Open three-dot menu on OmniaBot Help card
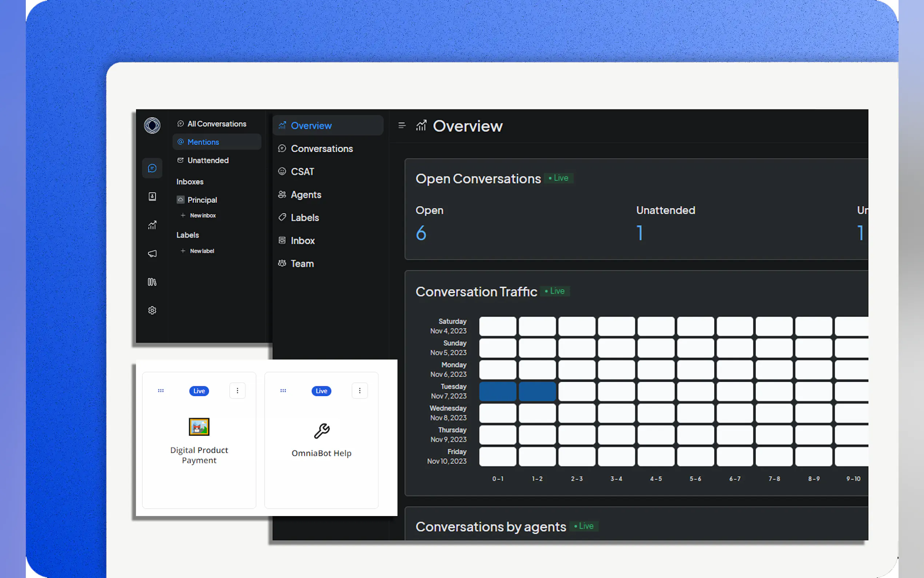Viewport: 924px width, 578px height. [x=359, y=391]
